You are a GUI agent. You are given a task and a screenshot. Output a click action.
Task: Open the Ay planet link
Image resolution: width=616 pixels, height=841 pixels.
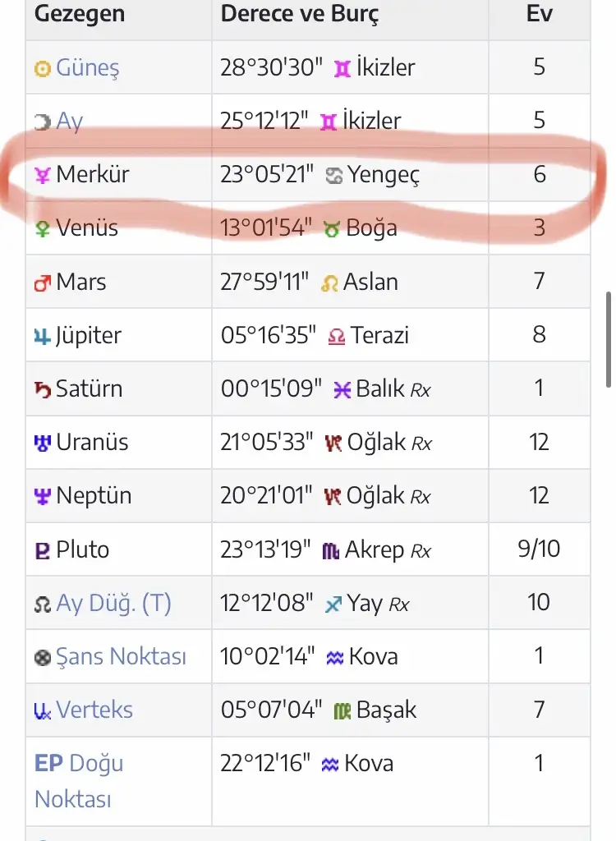pos(70,122)
